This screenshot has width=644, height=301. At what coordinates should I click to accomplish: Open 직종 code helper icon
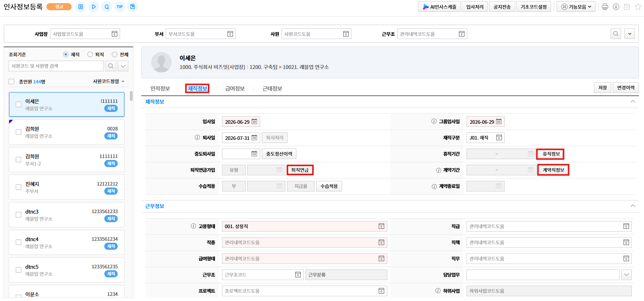pos(381,243)
